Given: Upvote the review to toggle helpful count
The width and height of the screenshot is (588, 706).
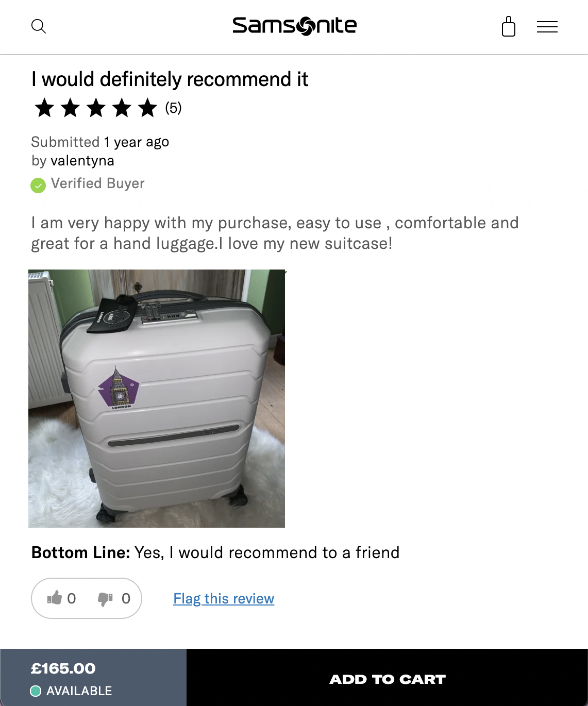Looking at the screenshot, I should tap(54, 598).
